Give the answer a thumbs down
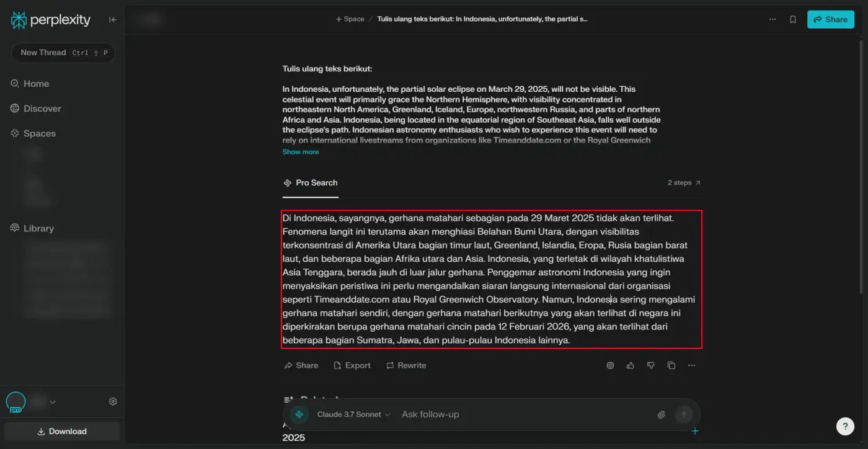 (x=650, y=365)
